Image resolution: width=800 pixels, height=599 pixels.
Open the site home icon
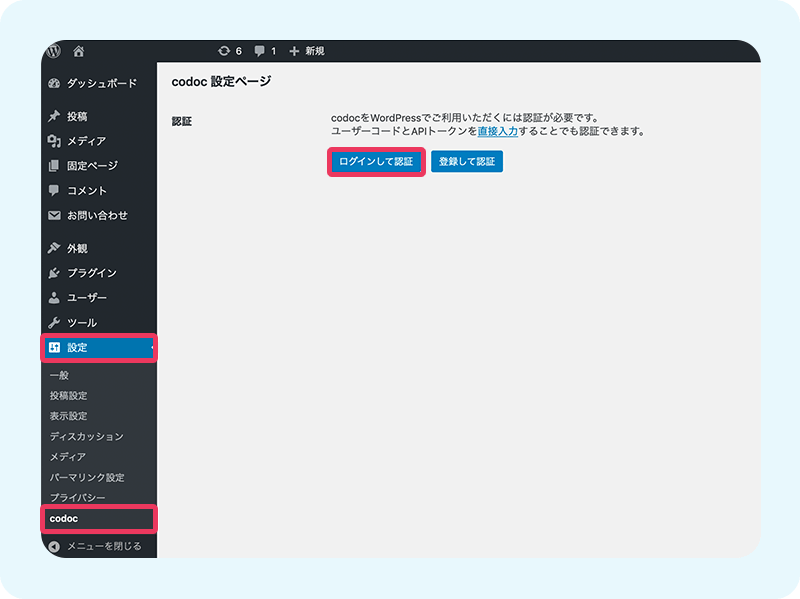coord(79,51)
